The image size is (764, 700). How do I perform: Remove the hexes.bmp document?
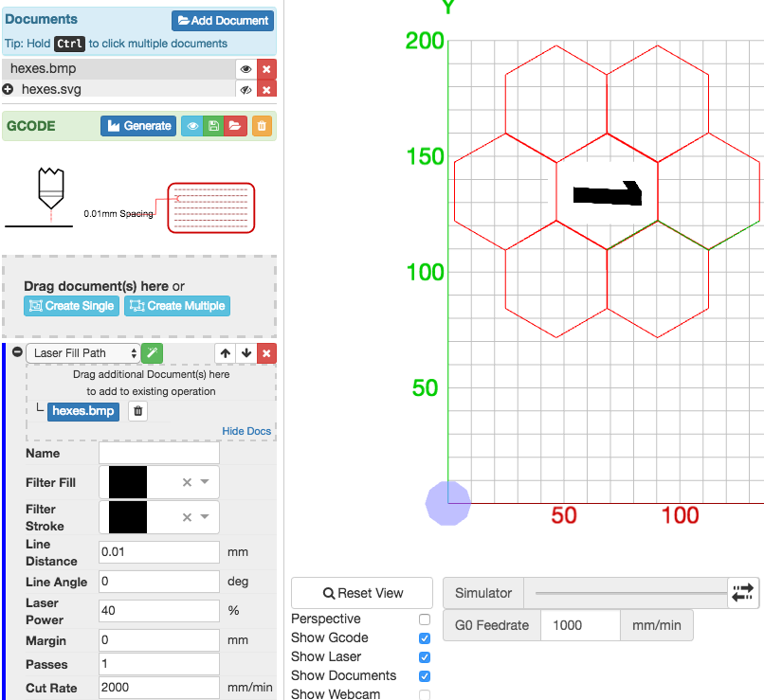[x=266, y=69]
